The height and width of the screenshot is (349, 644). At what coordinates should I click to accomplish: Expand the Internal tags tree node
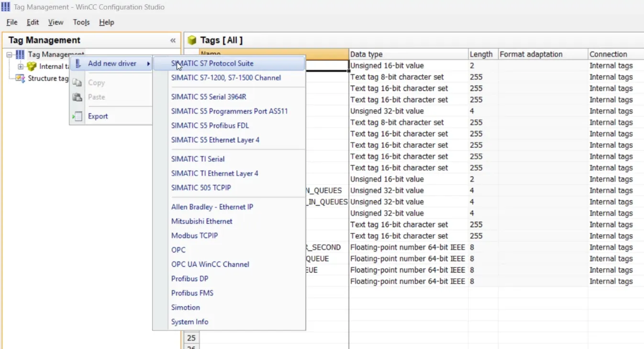pos(21,66)
